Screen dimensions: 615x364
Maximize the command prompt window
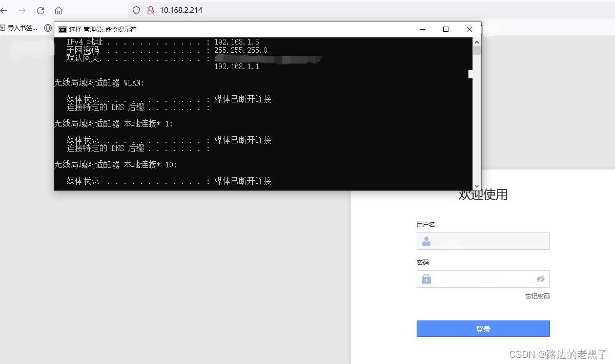coord(446,30)
